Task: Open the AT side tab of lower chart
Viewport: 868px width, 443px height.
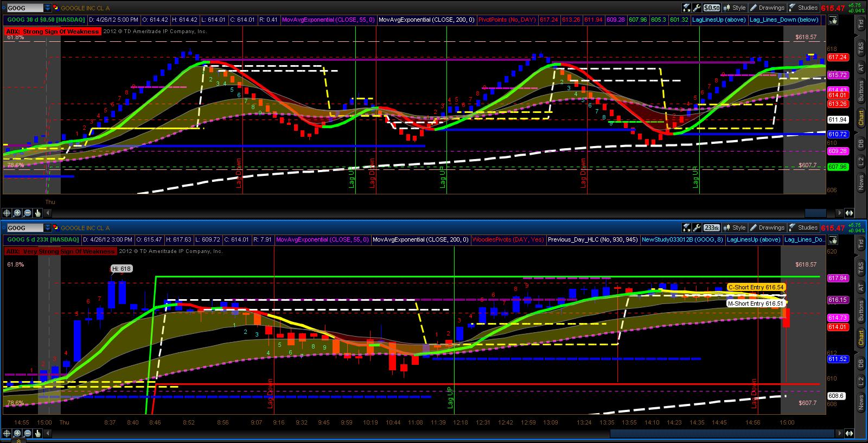Action: pos(861,288)
